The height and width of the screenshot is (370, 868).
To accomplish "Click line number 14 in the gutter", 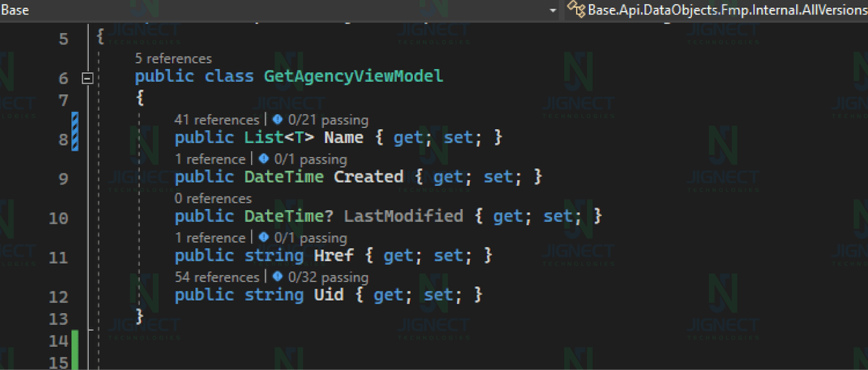I will tap(58, 341).
